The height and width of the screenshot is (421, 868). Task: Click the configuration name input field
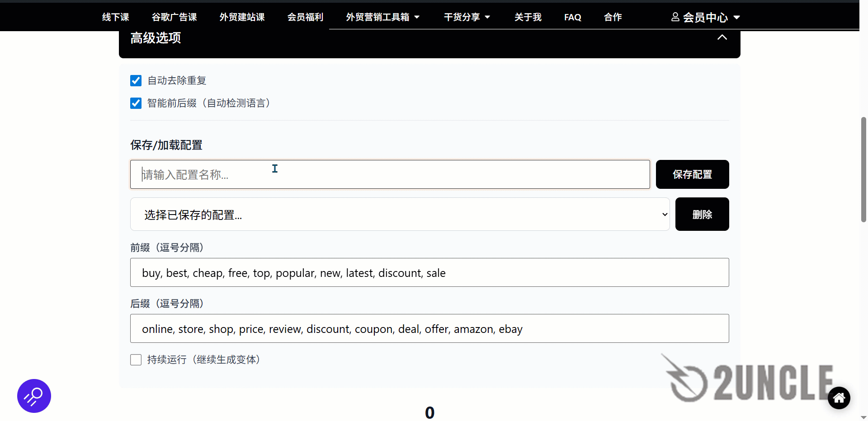click(390, 174)
